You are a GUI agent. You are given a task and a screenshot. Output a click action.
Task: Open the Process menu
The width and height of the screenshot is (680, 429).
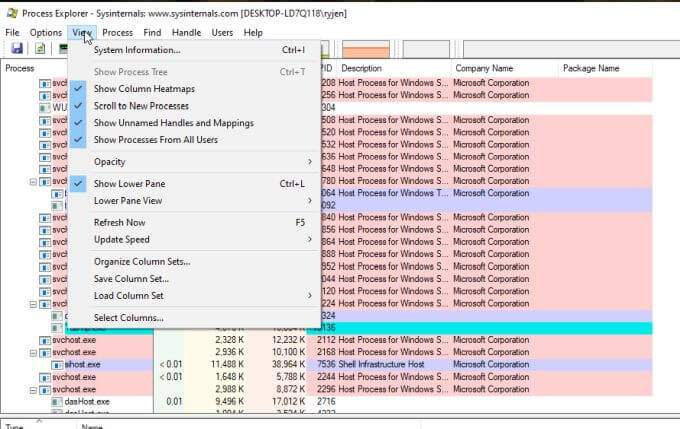(118, 33)
